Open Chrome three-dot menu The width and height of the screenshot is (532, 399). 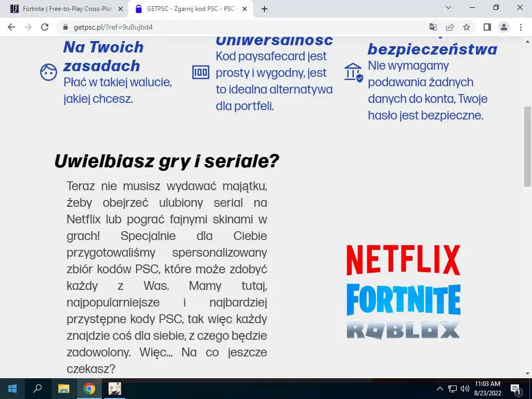pos(521,27)
